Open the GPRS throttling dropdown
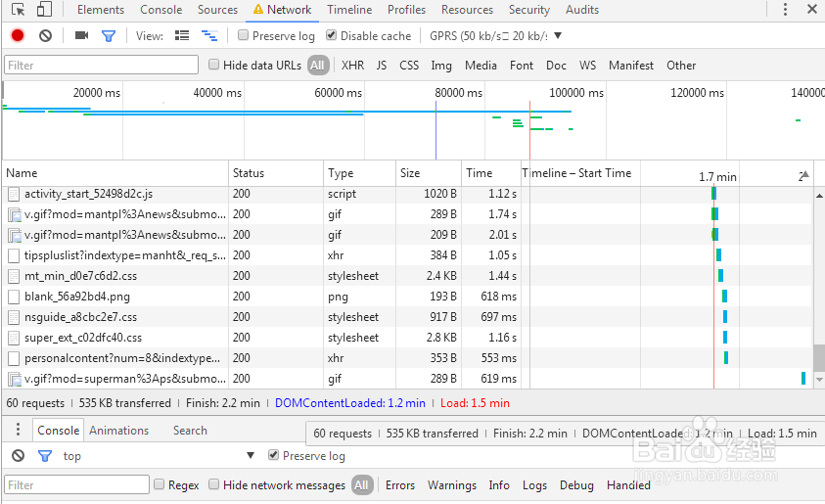The image size is (825, 504). tap(495, 36)
